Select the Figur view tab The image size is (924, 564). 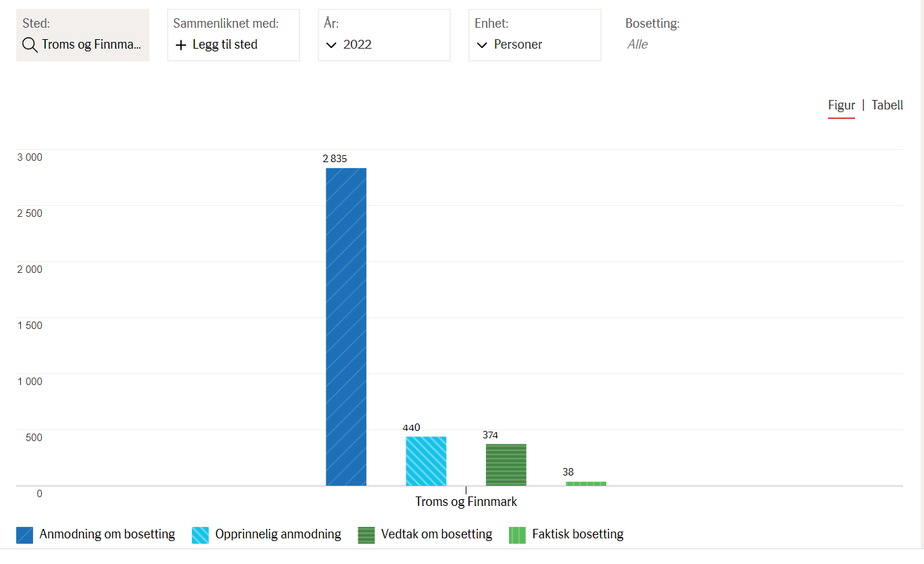[841, 105]
